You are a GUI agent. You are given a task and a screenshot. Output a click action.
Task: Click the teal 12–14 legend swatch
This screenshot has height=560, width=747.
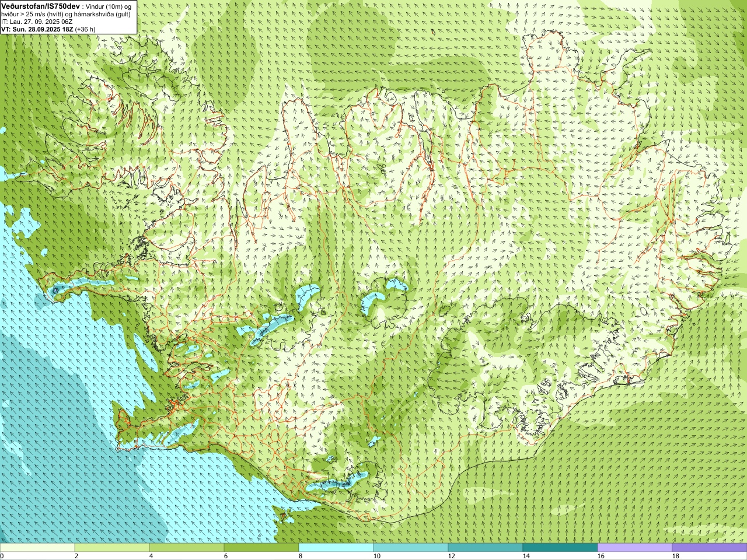(486, 548)
